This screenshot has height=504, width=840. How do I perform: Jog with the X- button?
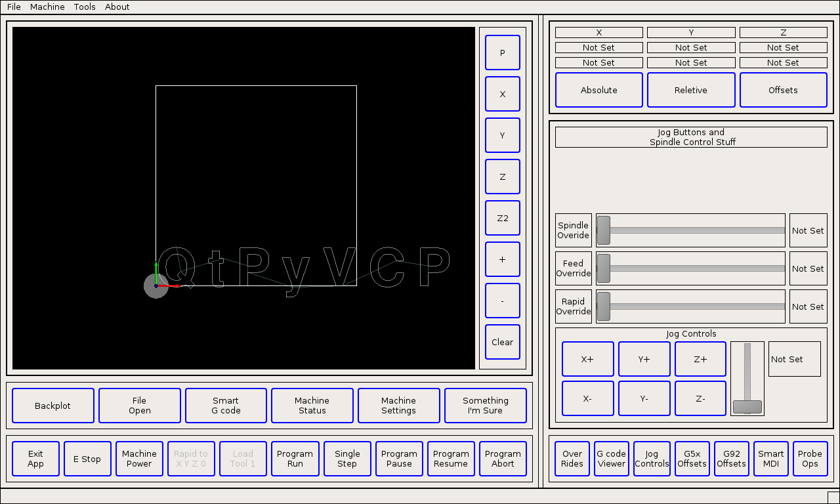pos(588,398)
